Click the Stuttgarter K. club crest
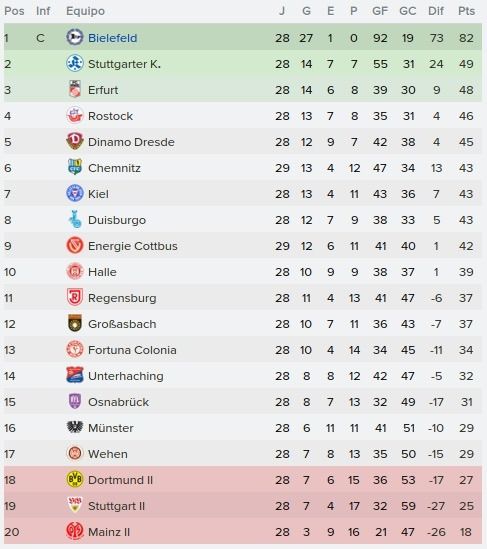 pyautogui.click(x=75, y=64)
